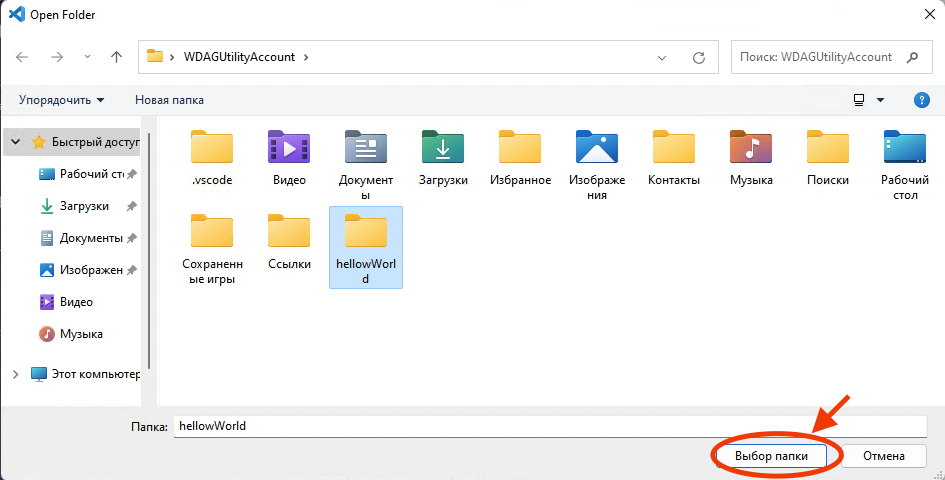This screenshot has height=480, width=945.
Task: Click the refresh button beside address bar
Action: coord(699,57)
